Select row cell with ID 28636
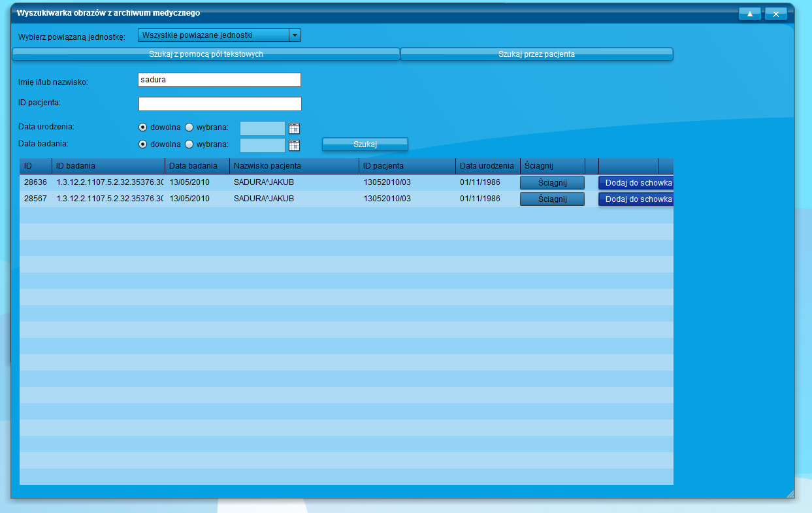812x513 pixels. (35, 182)
